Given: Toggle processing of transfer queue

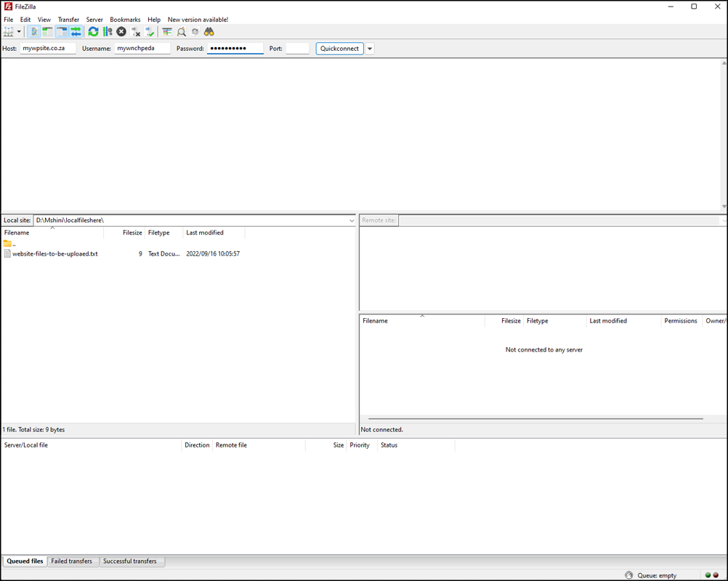Looking at the screenshot, I should [x=108, y=32].
